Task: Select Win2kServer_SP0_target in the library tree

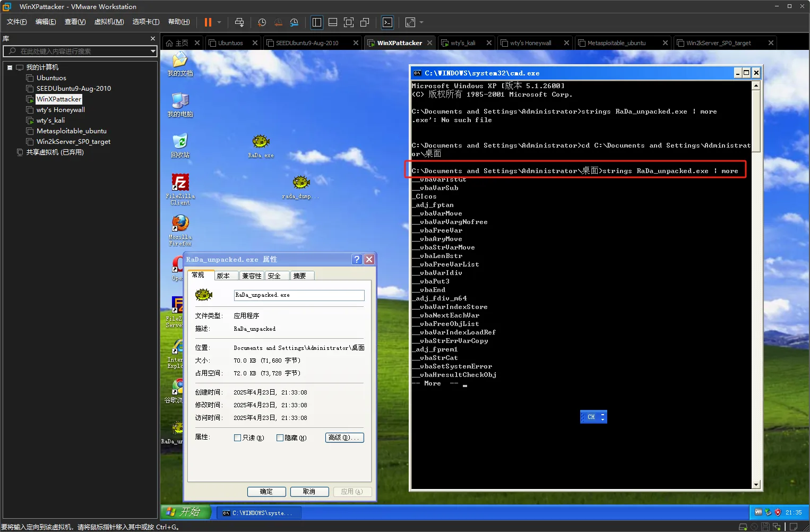Action: [x=73, y=142]
